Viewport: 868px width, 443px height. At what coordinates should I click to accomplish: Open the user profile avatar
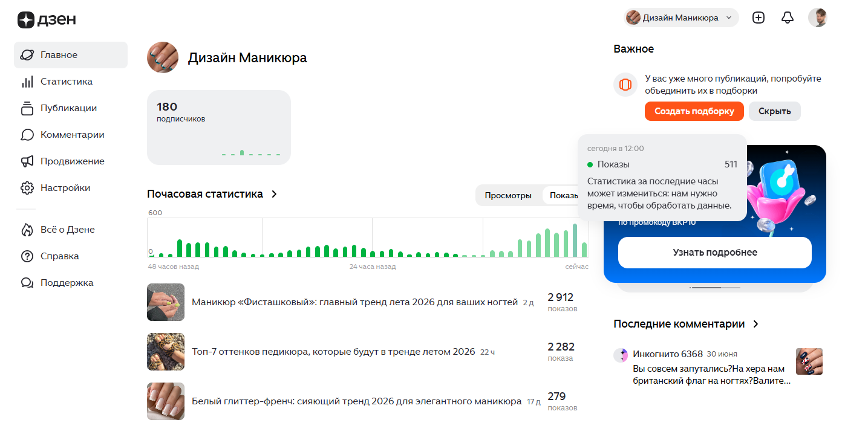[818, 18]
